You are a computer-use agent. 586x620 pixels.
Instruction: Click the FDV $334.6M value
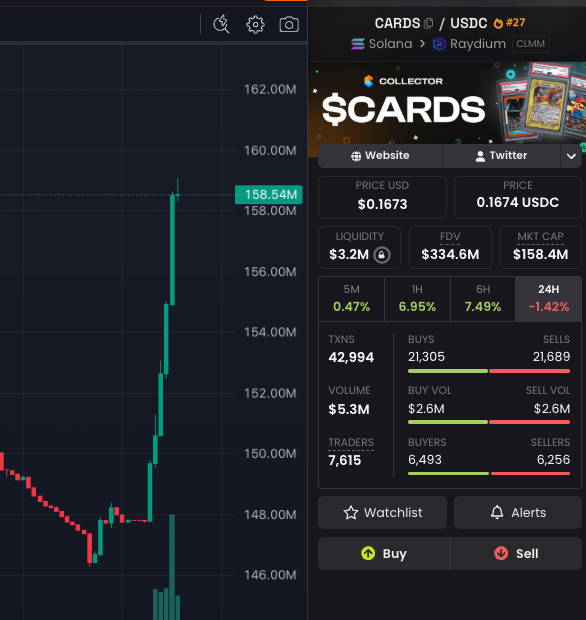coord(450,254)
